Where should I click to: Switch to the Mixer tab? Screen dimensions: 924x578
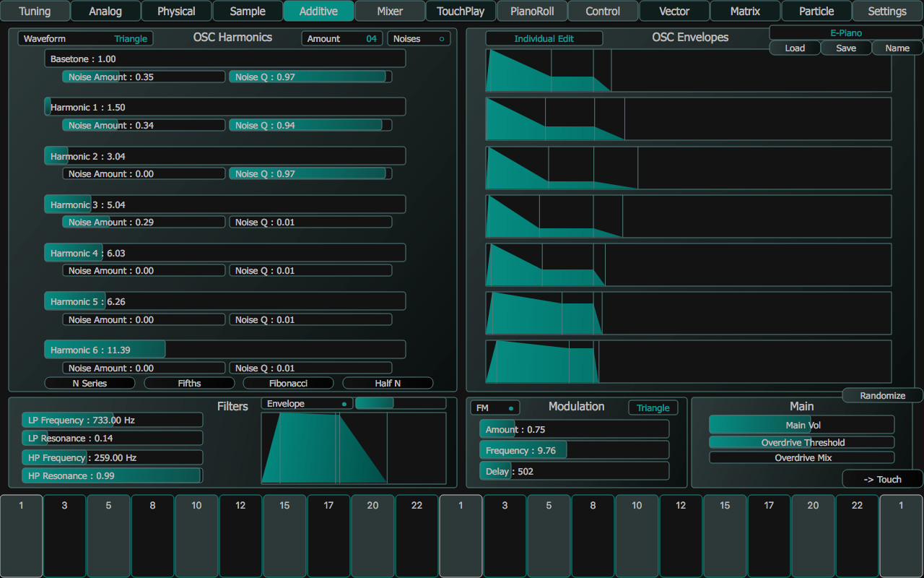(x=390, y=11)
